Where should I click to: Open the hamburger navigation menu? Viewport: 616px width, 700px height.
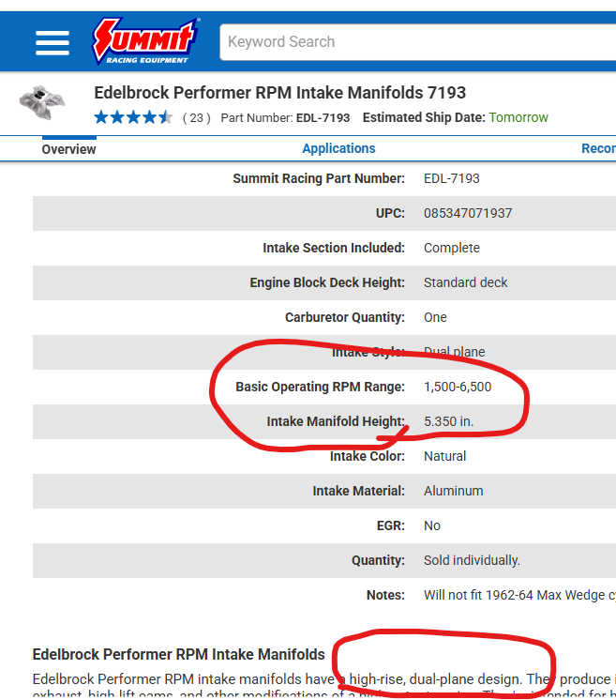pyautogui.click(x=53, y=42)
